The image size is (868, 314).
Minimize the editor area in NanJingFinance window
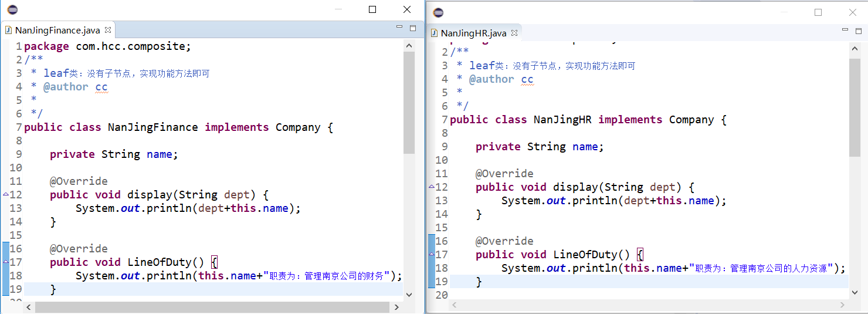pos(399,27)
